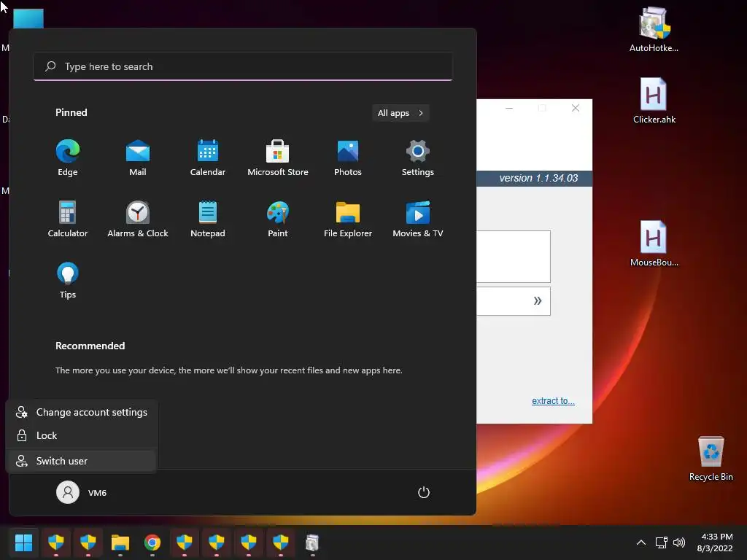Click the extract to... link in installer

pyautogui.click(x=553, y=401)
